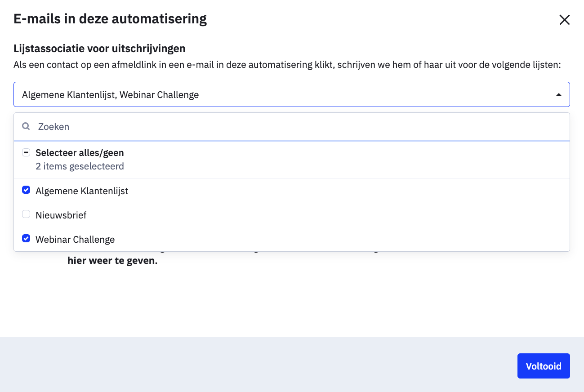
Task: Collapse the list using the caret arrow
Action: pos(559,94)
